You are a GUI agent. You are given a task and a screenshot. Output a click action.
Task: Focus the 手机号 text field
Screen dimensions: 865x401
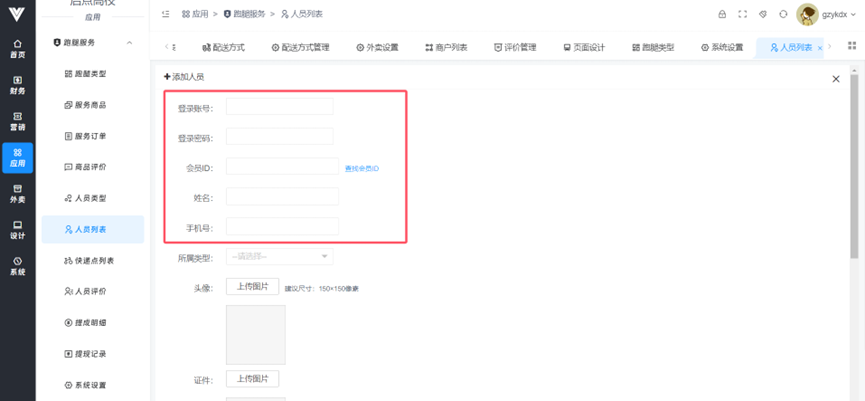click(x=282, y=226)
